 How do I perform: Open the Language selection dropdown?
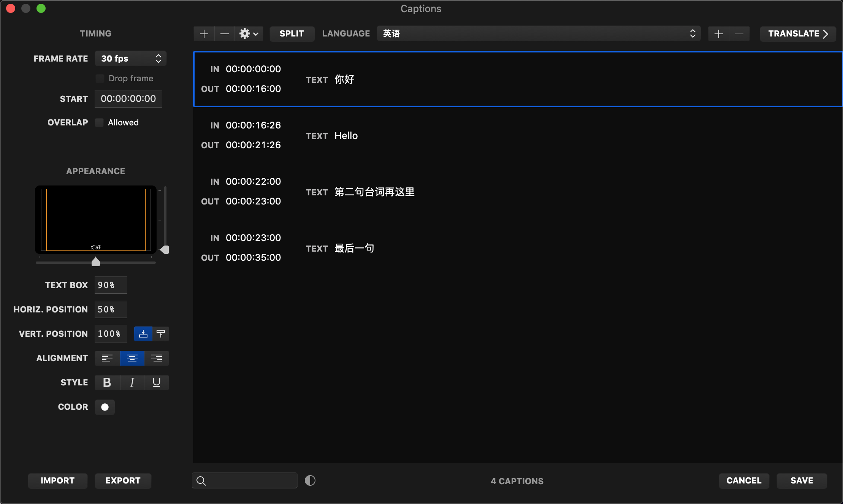[539, 34]
